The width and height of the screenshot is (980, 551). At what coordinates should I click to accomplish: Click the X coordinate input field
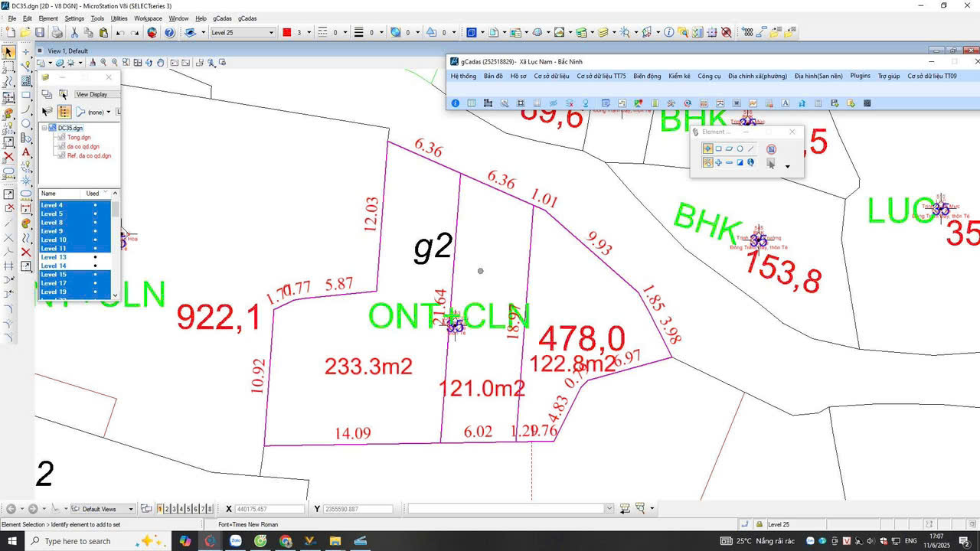(269, 509)
